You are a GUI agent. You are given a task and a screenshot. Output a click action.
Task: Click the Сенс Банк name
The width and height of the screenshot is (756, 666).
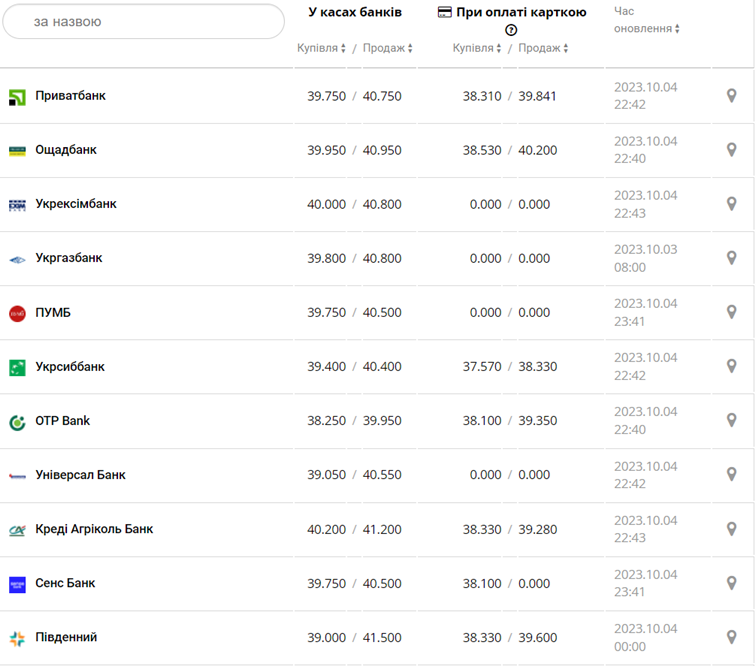tap(65, 583)
